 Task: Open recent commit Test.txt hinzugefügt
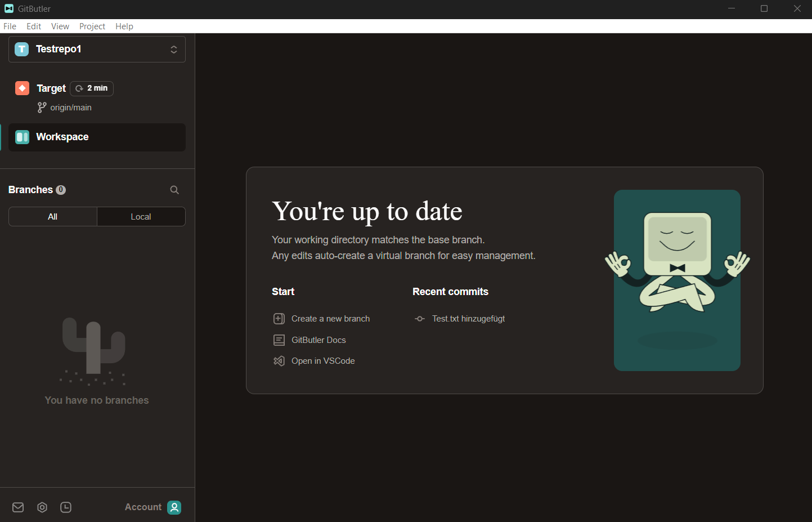coord(468,319)
